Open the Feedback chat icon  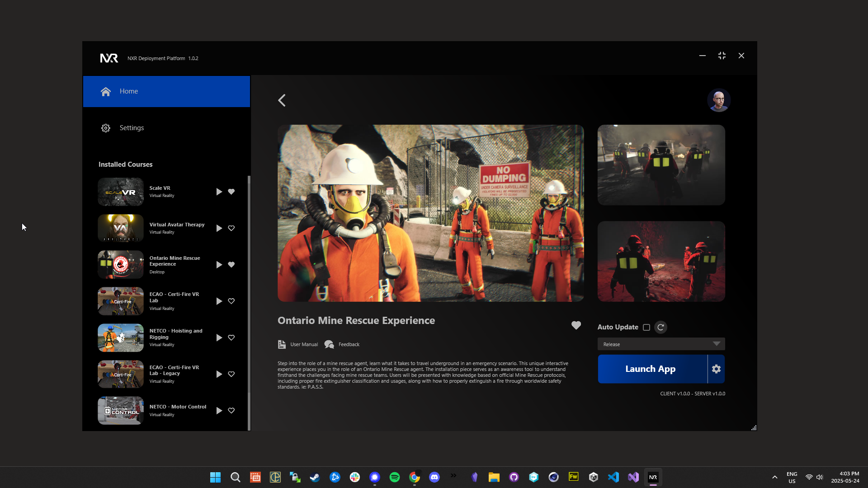pyautogui.click(x=329, y=344)
